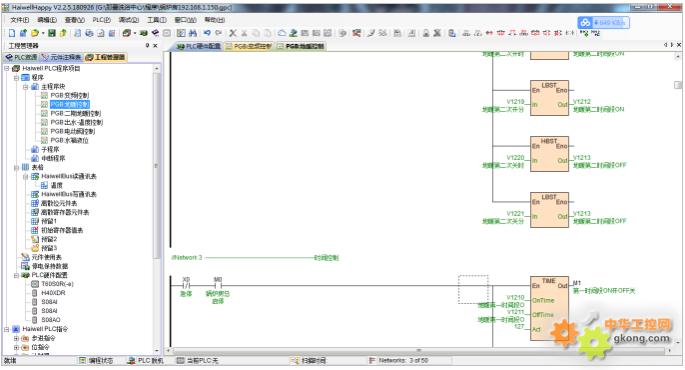Open the PLC(P) menu

coord(101,20)
